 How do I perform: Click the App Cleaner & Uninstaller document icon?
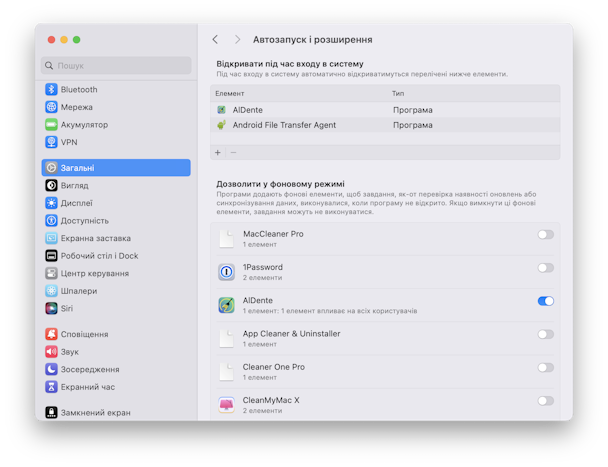226,338
